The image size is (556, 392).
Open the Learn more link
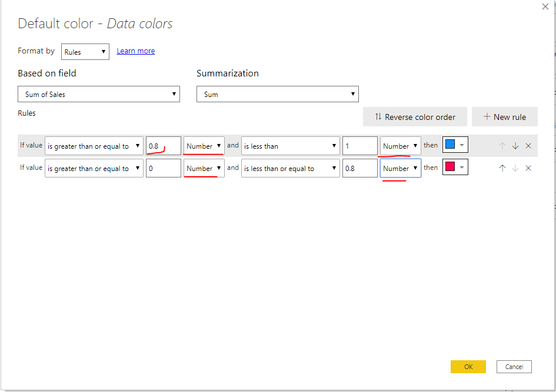tap(136, 51)
